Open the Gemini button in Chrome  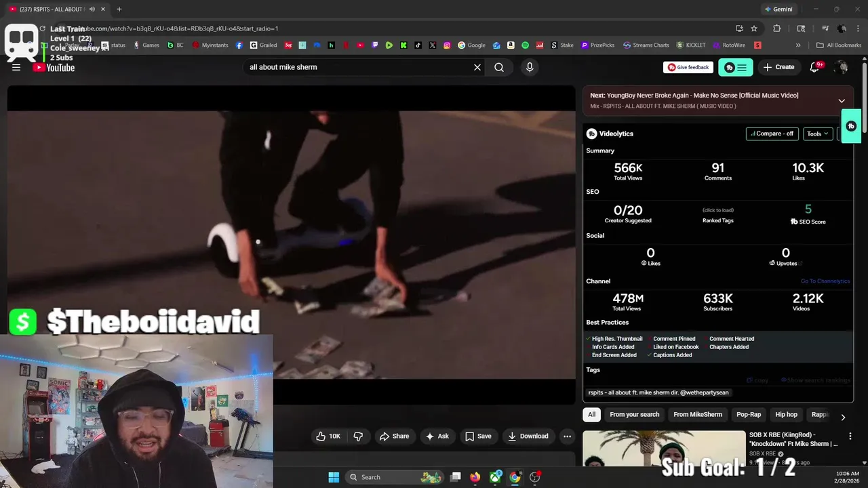(x=778, y=9)
